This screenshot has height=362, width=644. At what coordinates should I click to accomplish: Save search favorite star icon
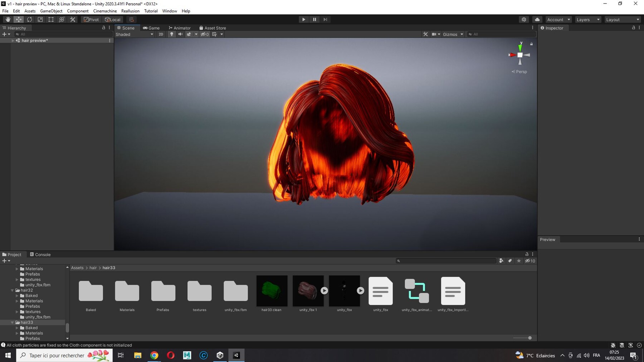click(x=519, y=261)
